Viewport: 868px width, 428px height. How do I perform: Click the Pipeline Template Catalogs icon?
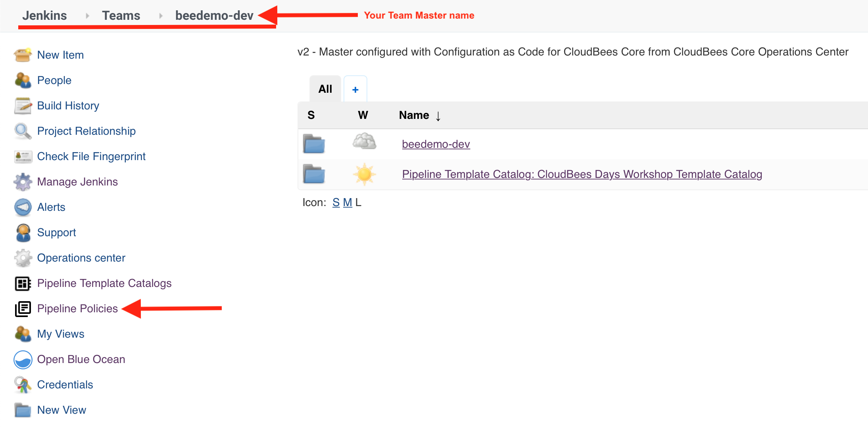(x=23, y=283)
